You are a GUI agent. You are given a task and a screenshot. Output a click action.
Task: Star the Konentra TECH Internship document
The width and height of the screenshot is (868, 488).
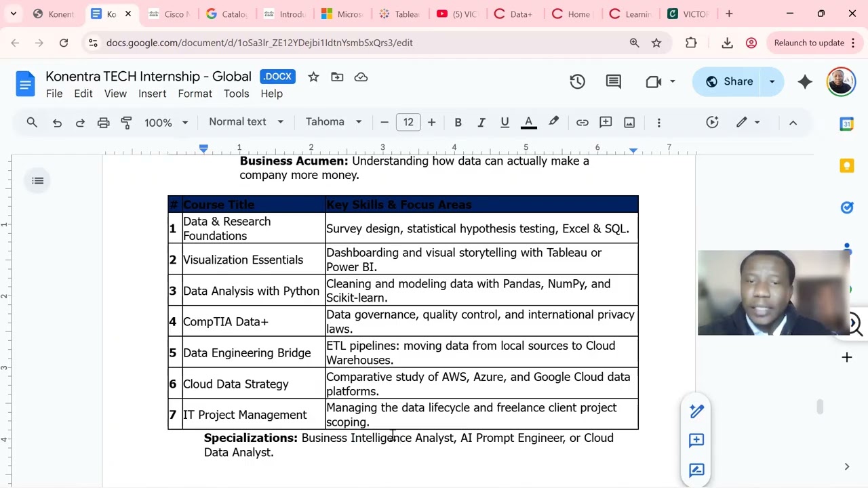[313, 77]
